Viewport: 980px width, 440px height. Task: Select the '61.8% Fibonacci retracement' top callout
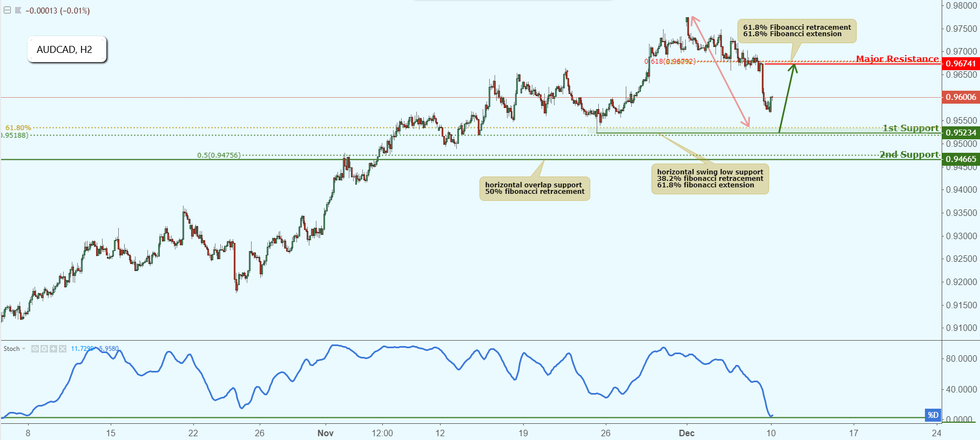[x=797, y=31]
